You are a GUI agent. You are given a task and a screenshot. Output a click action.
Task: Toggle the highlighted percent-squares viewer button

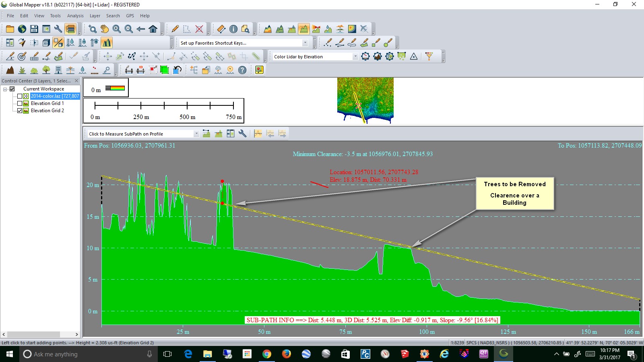[x=58, y=43]
